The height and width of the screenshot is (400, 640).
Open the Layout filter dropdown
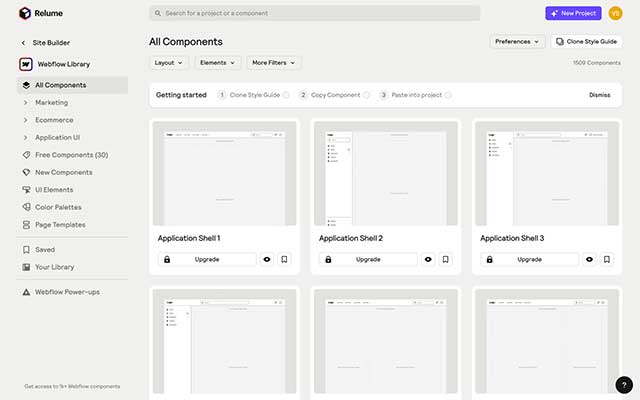tap(169, 63)
